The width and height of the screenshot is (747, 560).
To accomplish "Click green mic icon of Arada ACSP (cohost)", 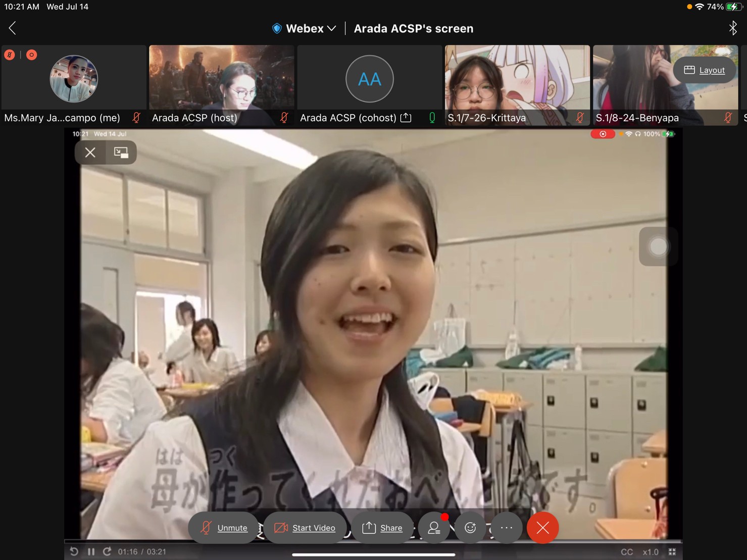I will coord(432,118).
